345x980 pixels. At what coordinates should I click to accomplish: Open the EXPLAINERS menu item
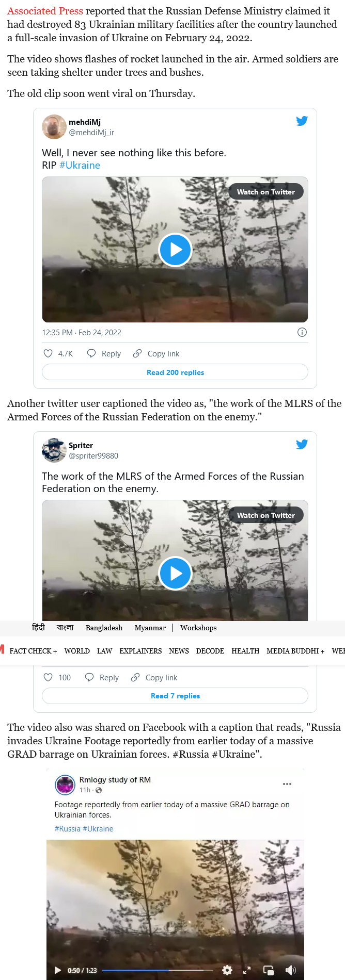click(140, 651)
